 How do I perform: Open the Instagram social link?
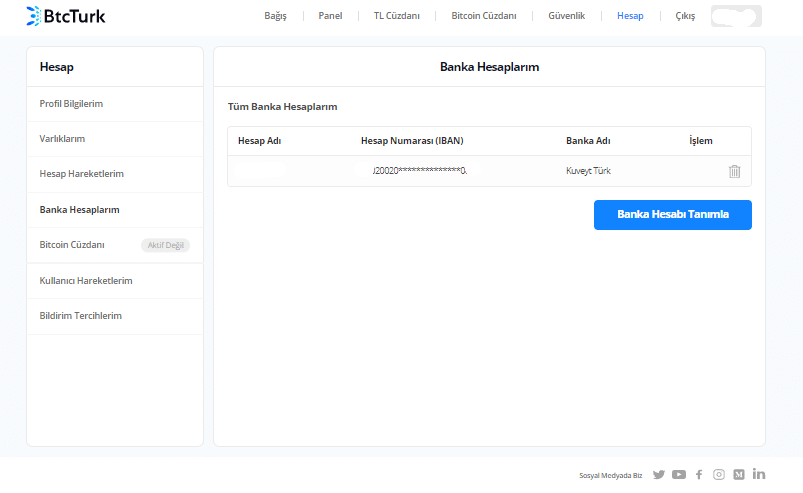coord(718,474)
